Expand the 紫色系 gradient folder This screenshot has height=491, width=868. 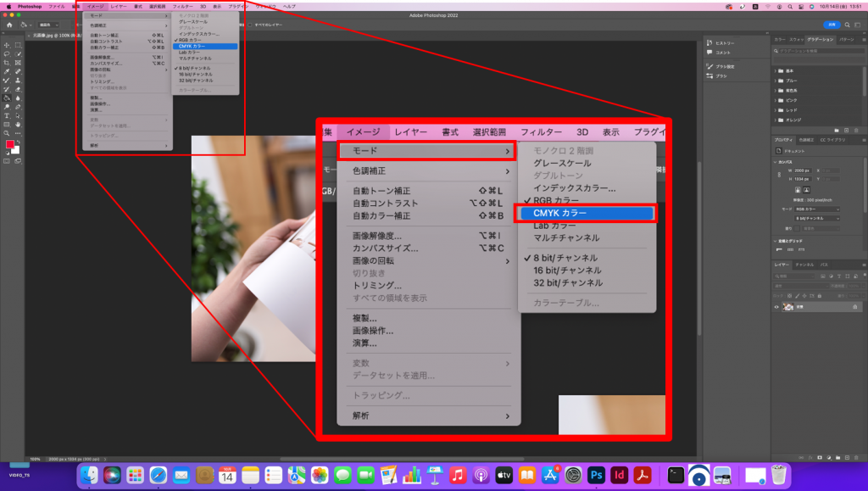coord(775,90)
